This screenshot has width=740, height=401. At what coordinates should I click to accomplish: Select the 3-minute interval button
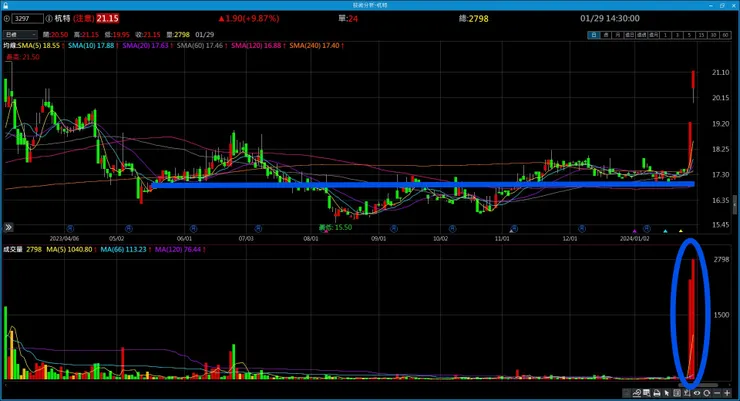(x=677, y=35)
